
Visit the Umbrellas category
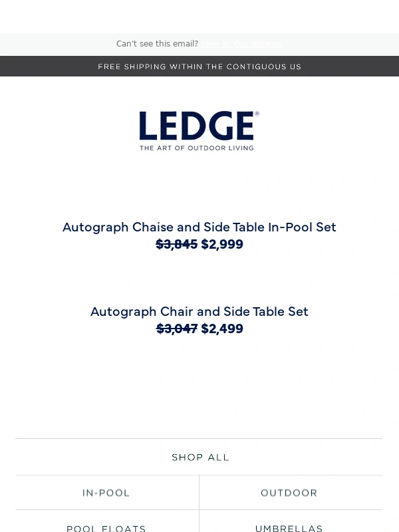(x=289, y=528)
